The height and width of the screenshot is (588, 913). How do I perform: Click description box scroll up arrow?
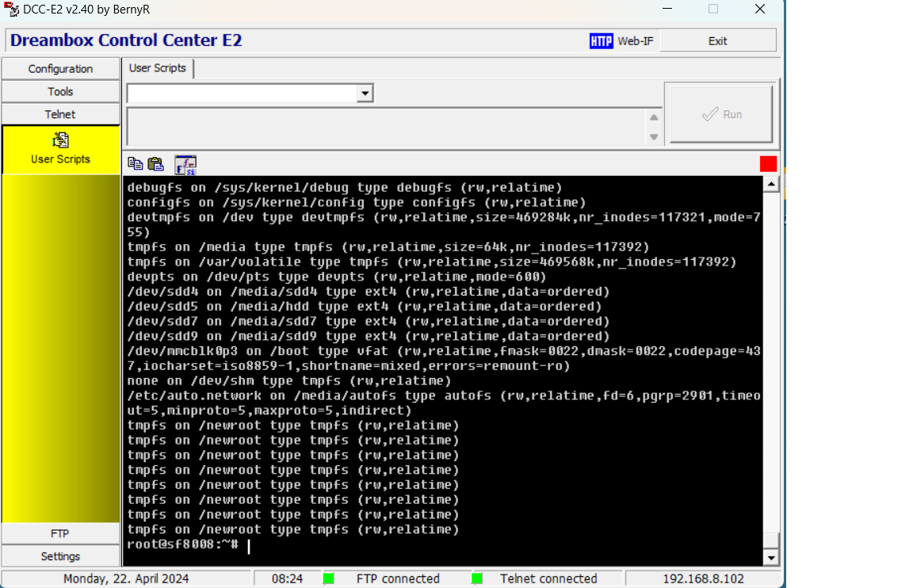point(654,117)
